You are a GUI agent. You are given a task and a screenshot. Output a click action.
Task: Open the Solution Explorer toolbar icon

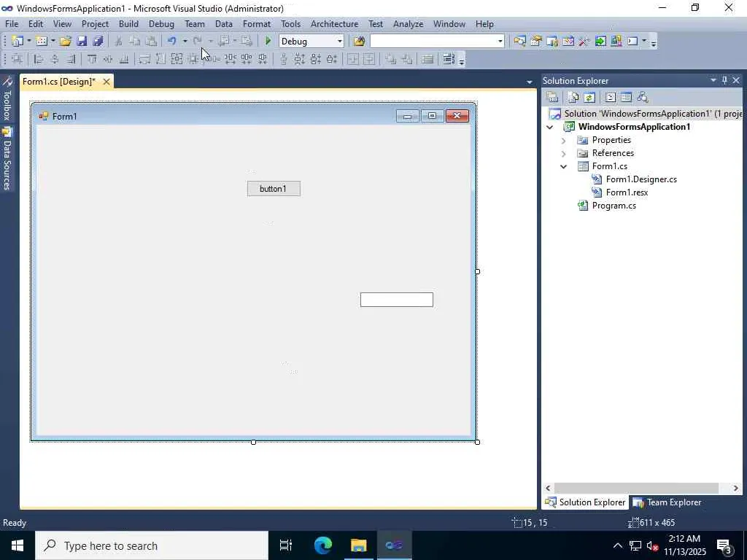(x=519, y=41)
